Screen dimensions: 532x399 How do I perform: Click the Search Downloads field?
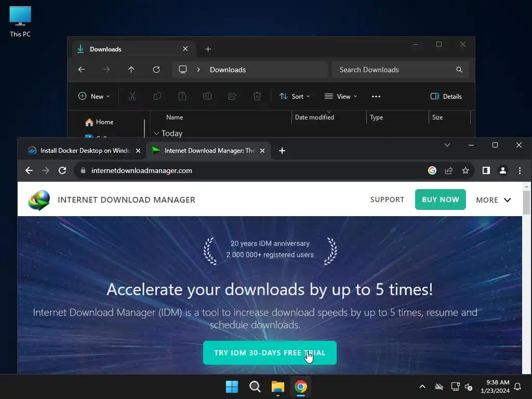401,70
